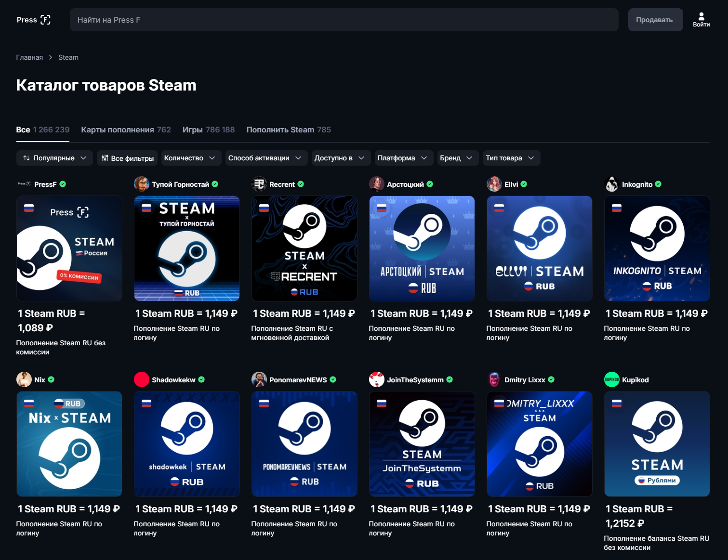Viewport: 728px width, 560px height.
Task: Switch to Карты пополнения tab
Action: pos(126,130)
